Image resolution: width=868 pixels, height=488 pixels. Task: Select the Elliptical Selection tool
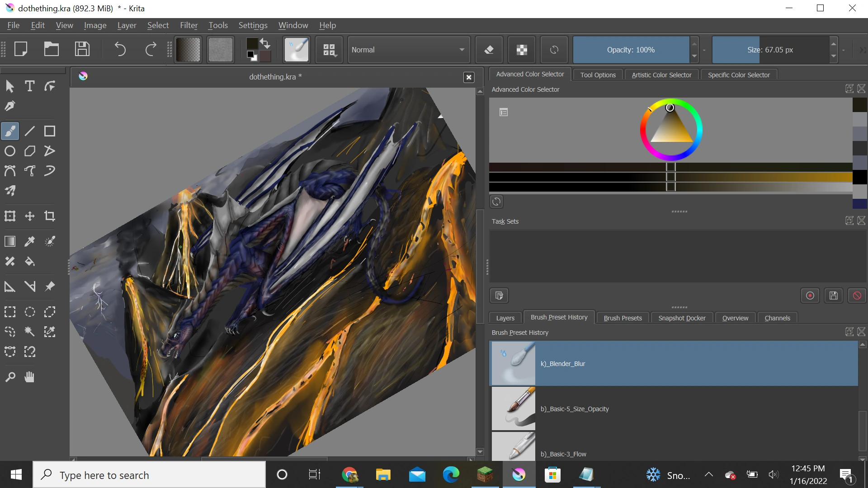click(30, 312)
